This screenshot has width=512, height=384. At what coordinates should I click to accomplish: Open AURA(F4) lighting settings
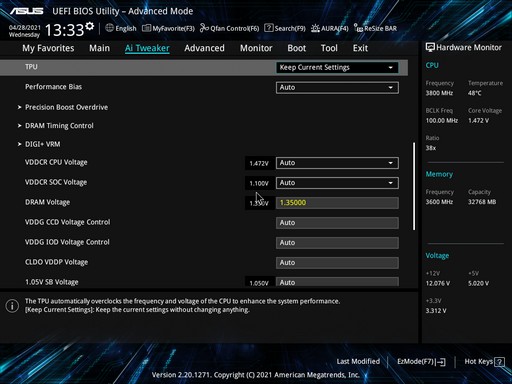point(330,28)
